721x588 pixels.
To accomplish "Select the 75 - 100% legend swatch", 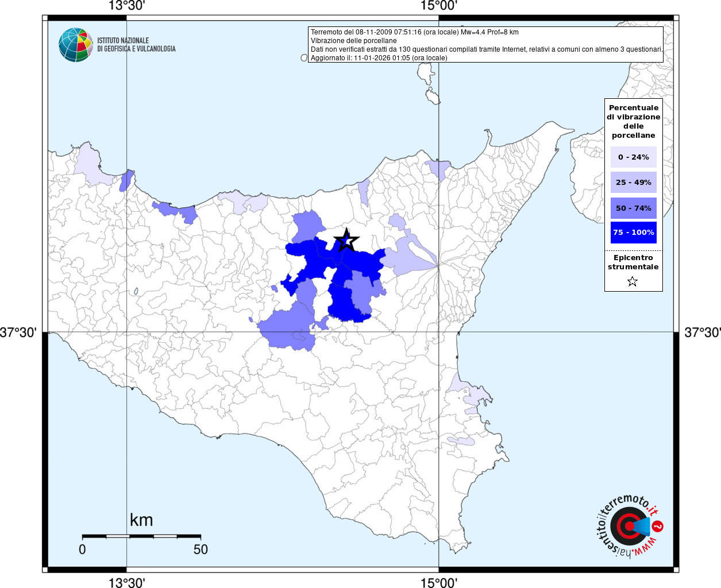I will [x=634, y=233].
